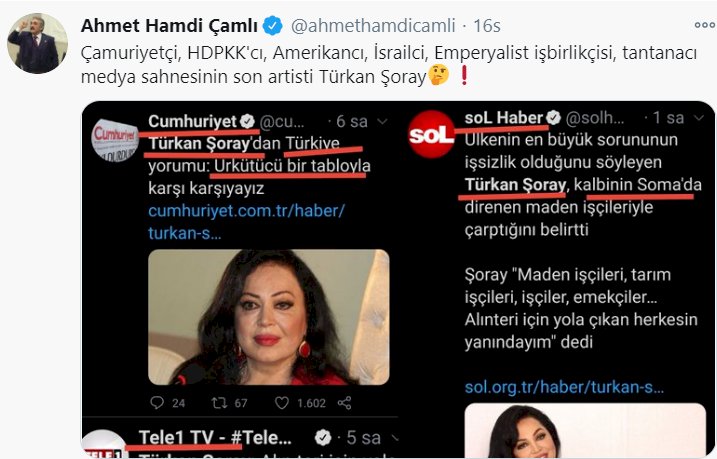
Task: Click Ahmet Hamdi Çamlı's profile picture
Action: coord(37,43)
